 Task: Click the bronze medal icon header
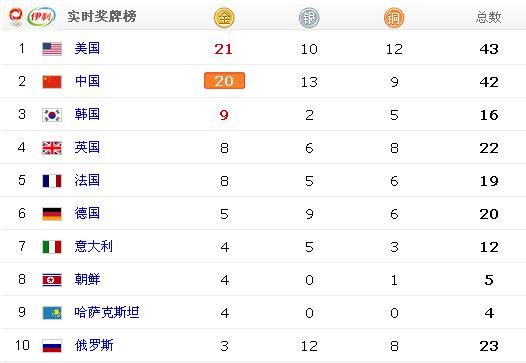click(x=394, y=17)
